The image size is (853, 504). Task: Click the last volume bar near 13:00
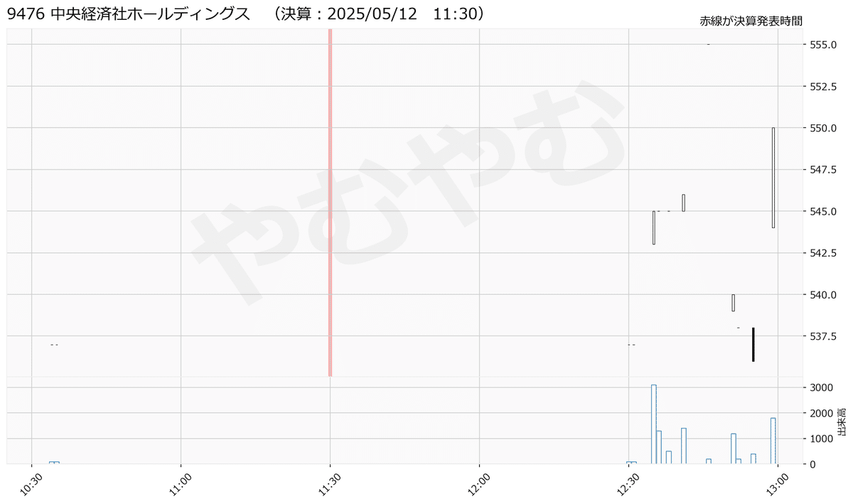click(x=773, y=441)
